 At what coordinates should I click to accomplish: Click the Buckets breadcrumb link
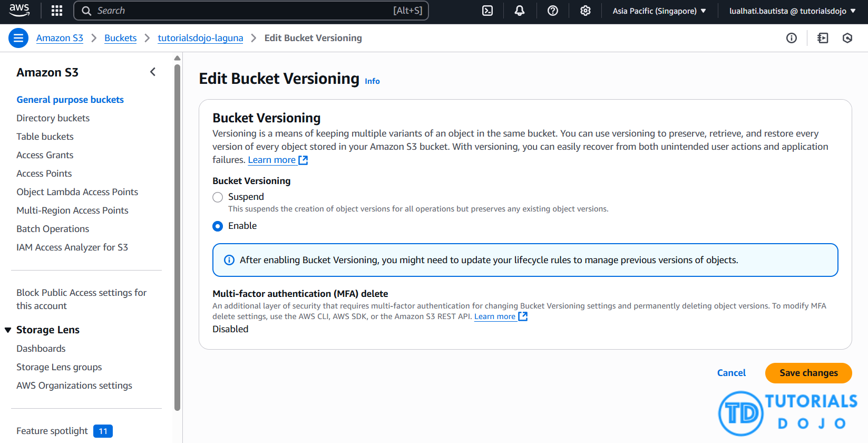tap(120, 38)
